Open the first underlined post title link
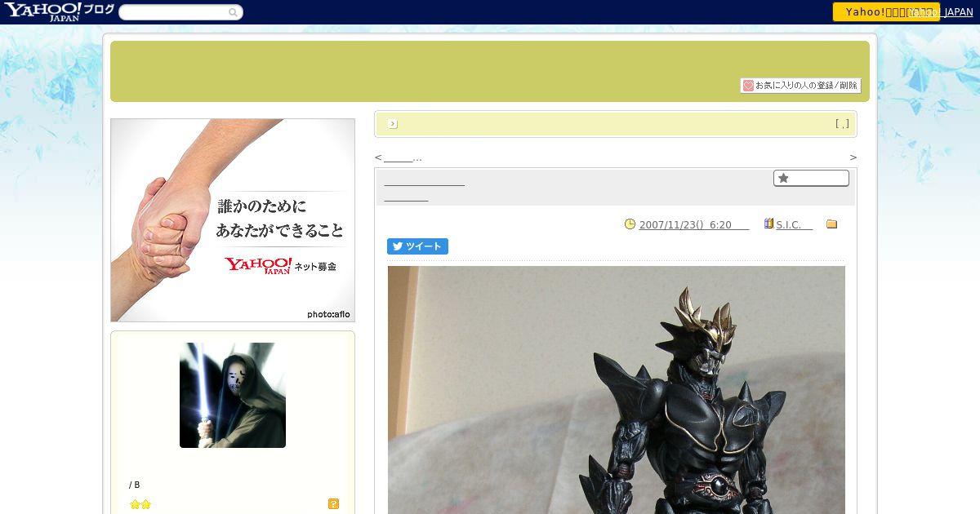Viewport: 980px width, 514px height. pyautogui.click(x=424, y=181)
